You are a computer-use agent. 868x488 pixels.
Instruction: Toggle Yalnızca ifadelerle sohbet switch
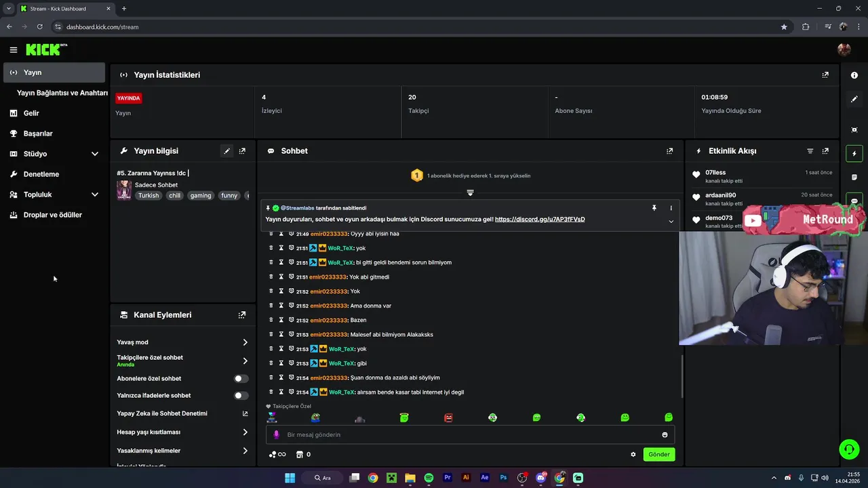tap(241, 396)
